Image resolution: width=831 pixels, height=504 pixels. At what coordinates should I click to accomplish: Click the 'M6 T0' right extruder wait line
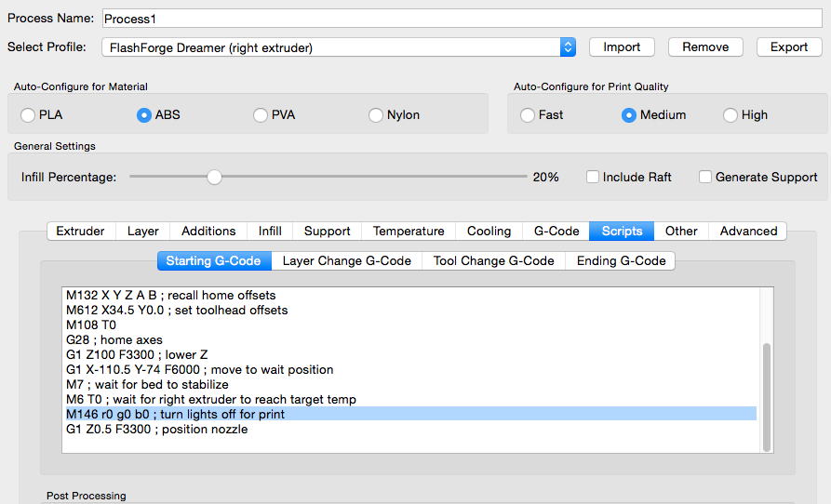tap(211, 399)
